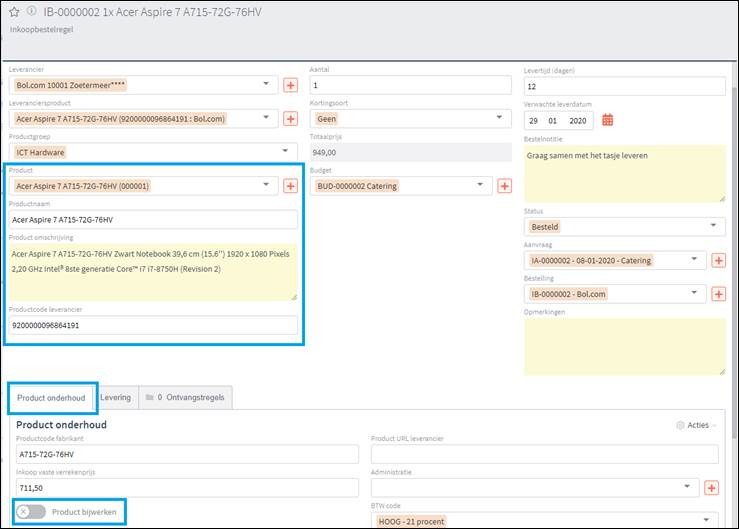Click the HOOG - 21 procent tag
This screenshot has width=739, height=529.
[x=411, y=521]
